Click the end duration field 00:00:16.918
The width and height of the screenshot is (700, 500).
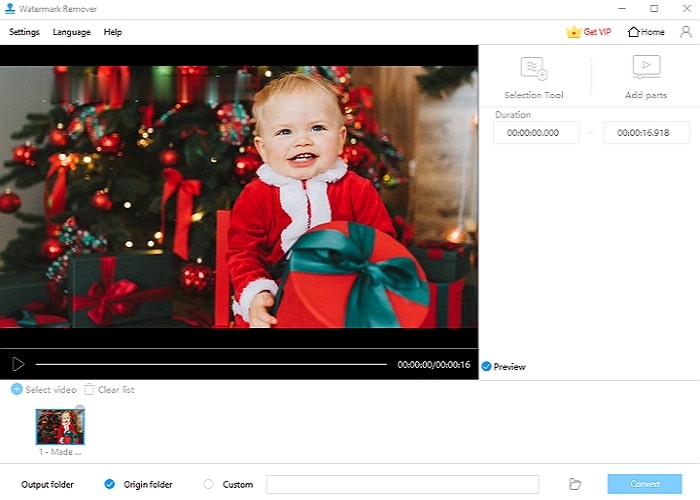tap(646, 133)
